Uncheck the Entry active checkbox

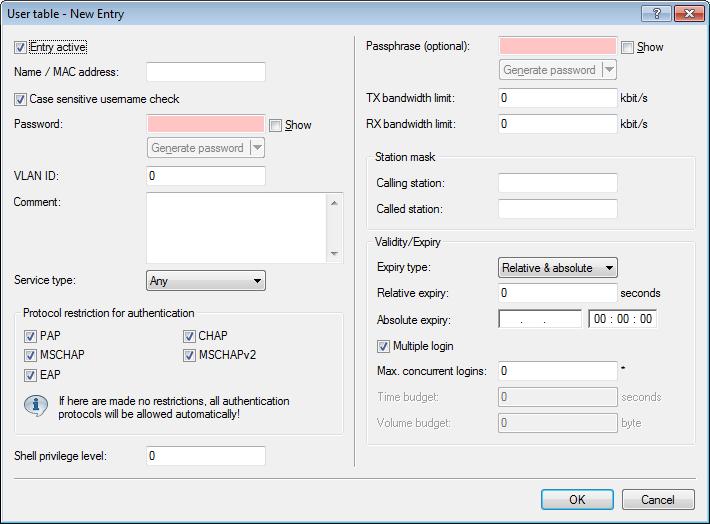(x=21, y=47)
